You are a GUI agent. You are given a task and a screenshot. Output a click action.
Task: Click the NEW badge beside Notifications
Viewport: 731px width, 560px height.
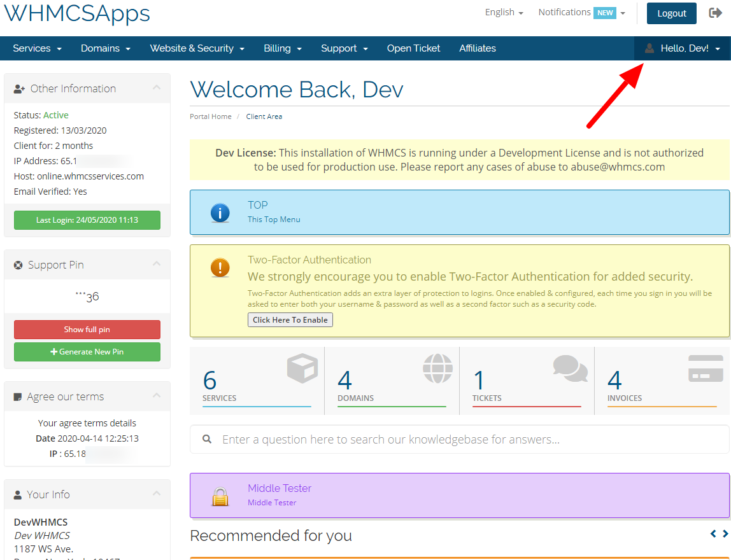605,13
